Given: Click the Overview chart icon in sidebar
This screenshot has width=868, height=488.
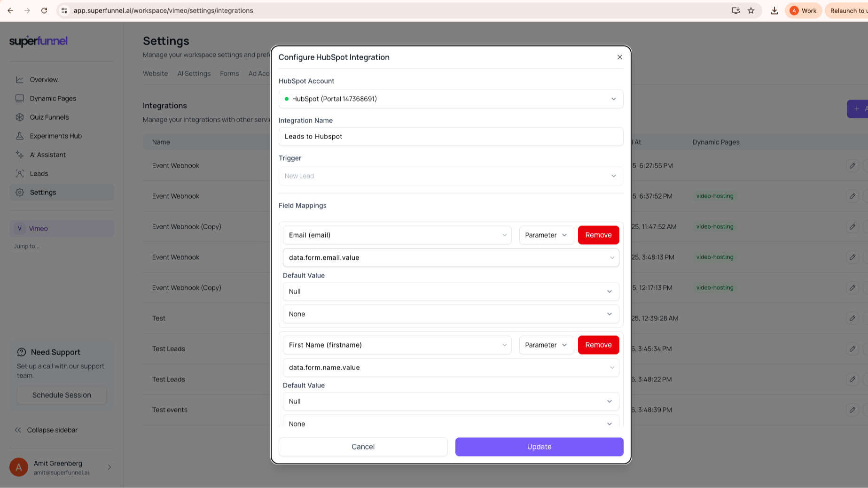Looking at the screenshot, I should tap(20, 79).
